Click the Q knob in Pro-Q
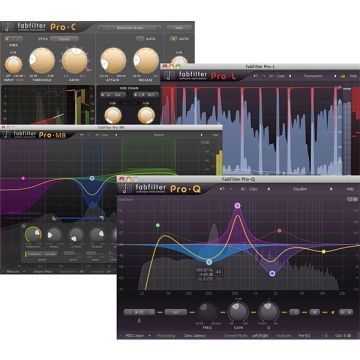 [x=269, y=312]
